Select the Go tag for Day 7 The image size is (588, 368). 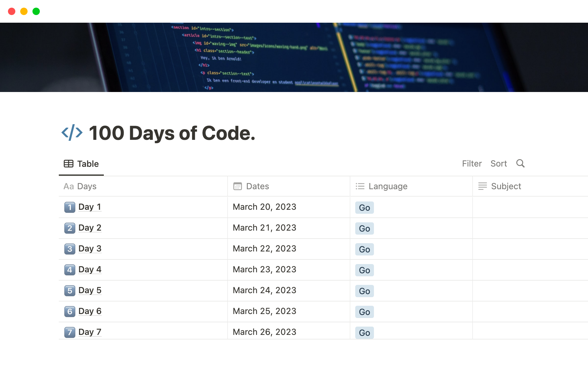pos(364,332)
